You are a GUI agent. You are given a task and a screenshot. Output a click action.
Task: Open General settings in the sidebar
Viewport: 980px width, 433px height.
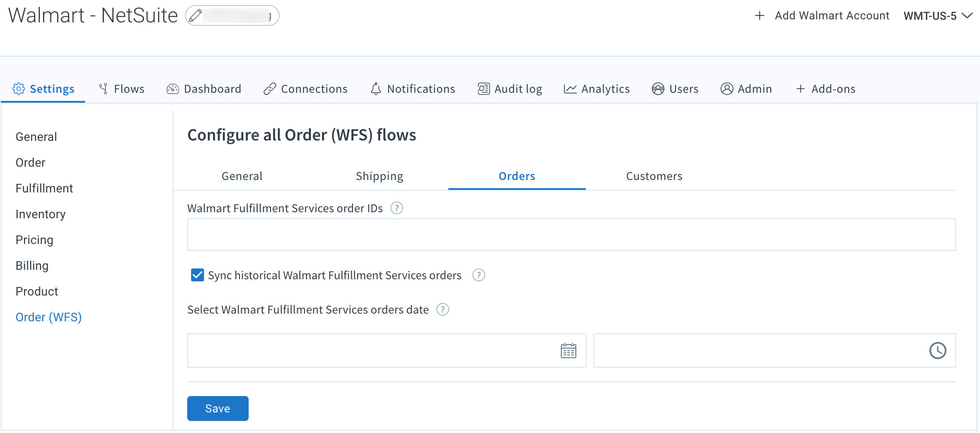coord(36,137)
